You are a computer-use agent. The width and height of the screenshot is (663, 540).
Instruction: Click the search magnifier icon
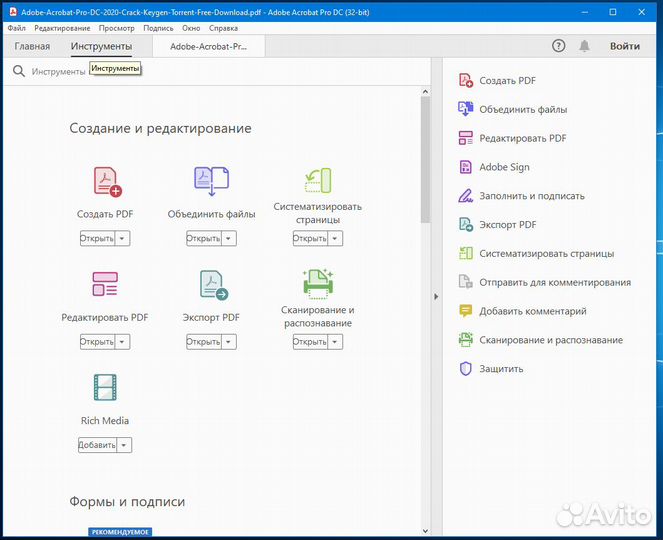click(x=19, y=71)
